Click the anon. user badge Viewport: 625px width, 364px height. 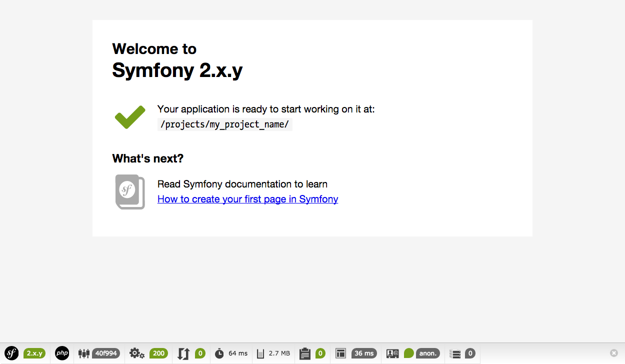click(428, 353)
